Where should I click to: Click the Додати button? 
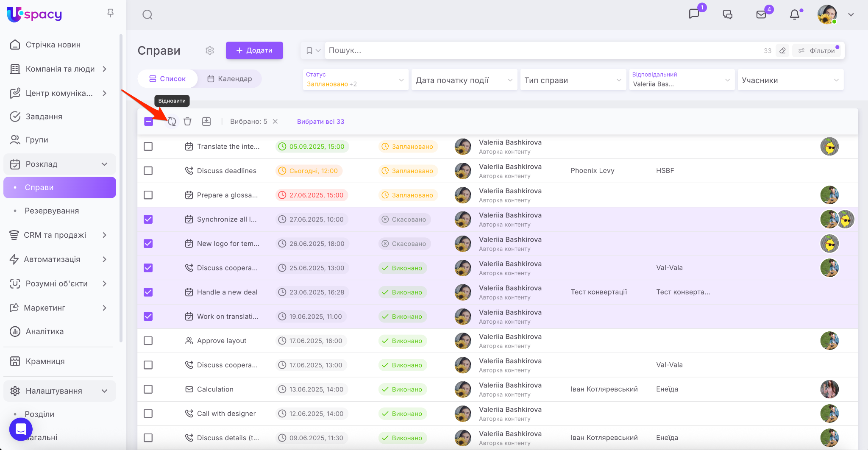pos(254,50)
